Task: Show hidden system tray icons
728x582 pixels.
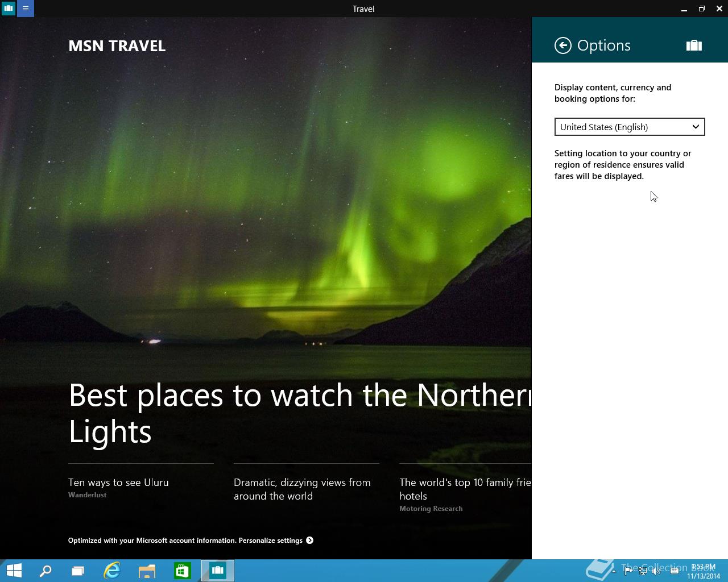Action: [x=613, y=571]
